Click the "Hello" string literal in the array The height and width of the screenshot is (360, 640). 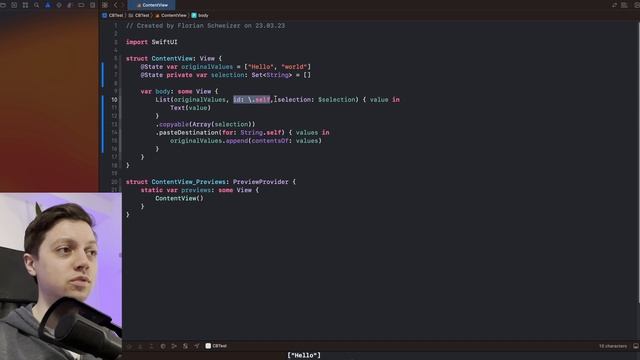pyautogui.click(x=260, y=67)
